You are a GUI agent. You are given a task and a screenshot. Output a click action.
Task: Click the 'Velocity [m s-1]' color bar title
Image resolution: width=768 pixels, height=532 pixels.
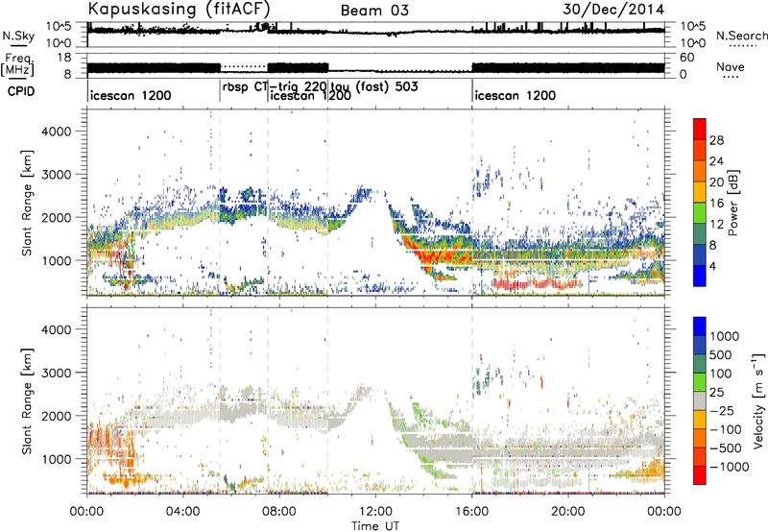tap(758, 400)
